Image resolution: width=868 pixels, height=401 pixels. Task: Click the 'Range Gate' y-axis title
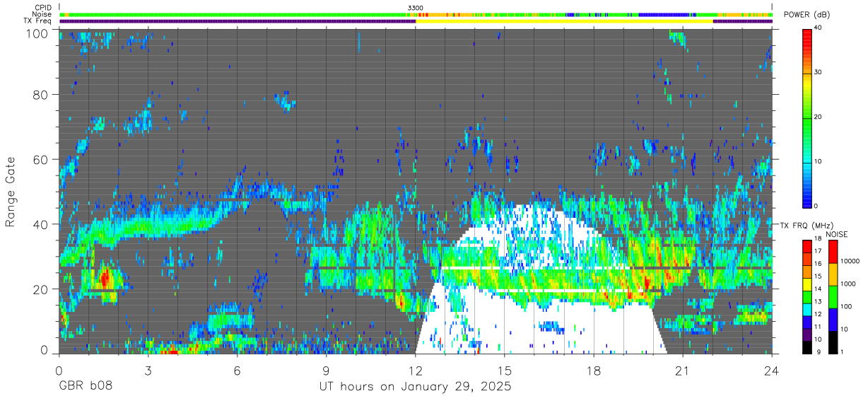(11, 192)
